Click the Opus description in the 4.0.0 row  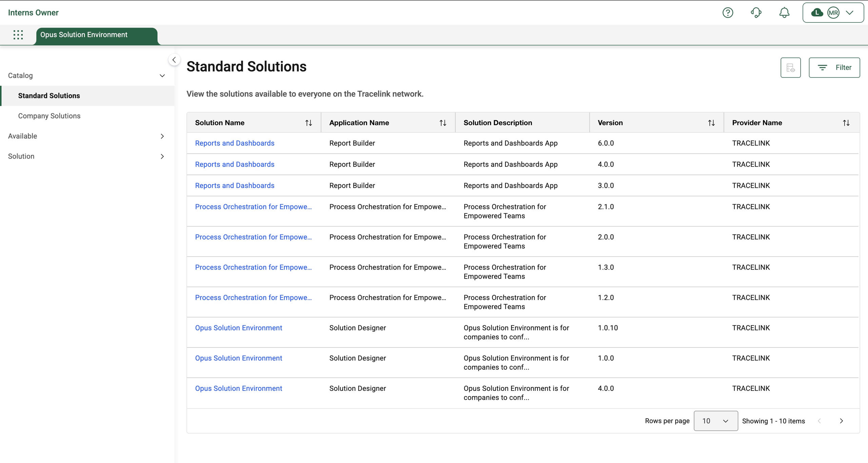(x=516, y=393)
